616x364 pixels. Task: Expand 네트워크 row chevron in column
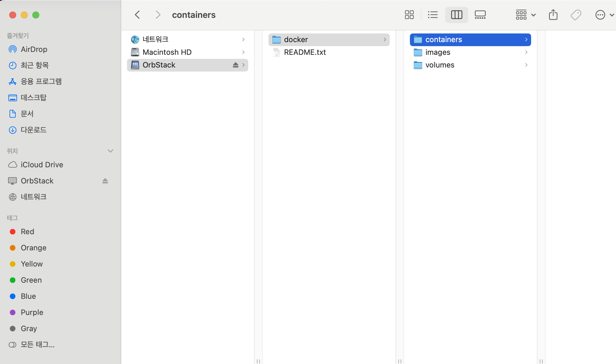[x=243, y=40]
